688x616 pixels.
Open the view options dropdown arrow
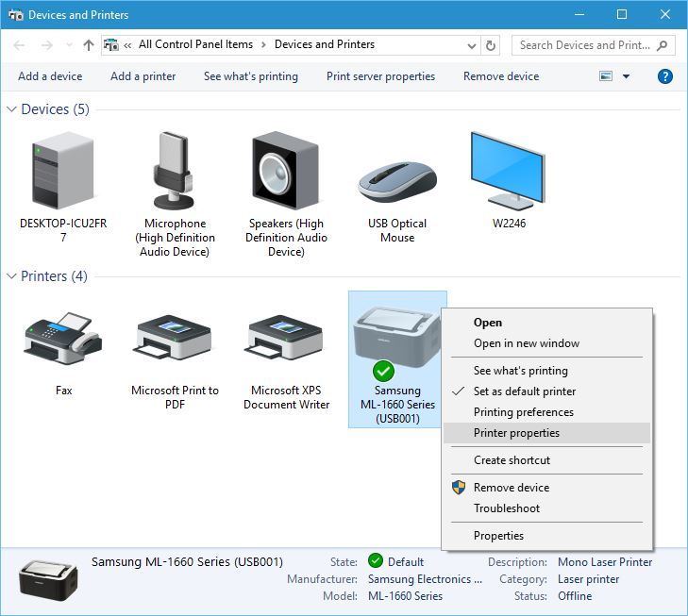[626, 76]
